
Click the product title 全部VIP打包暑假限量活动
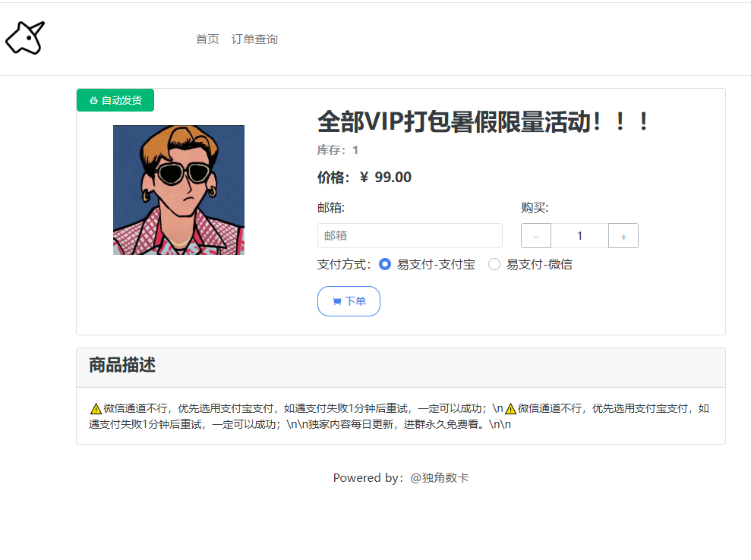[483, 122]
